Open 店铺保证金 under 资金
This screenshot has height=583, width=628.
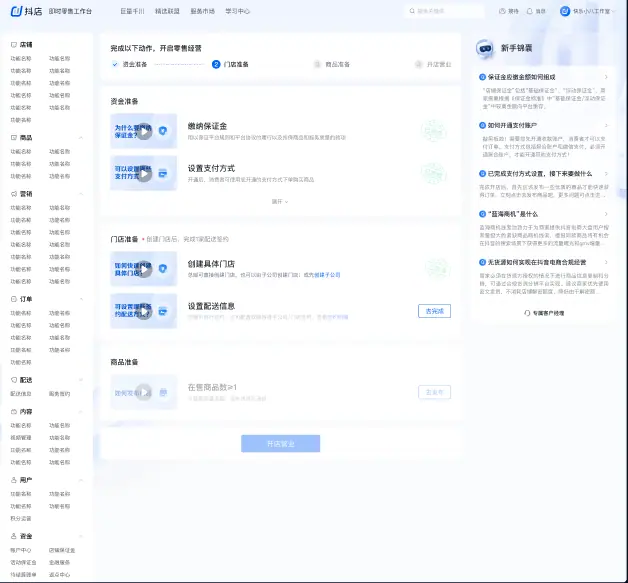coord(62,550)
